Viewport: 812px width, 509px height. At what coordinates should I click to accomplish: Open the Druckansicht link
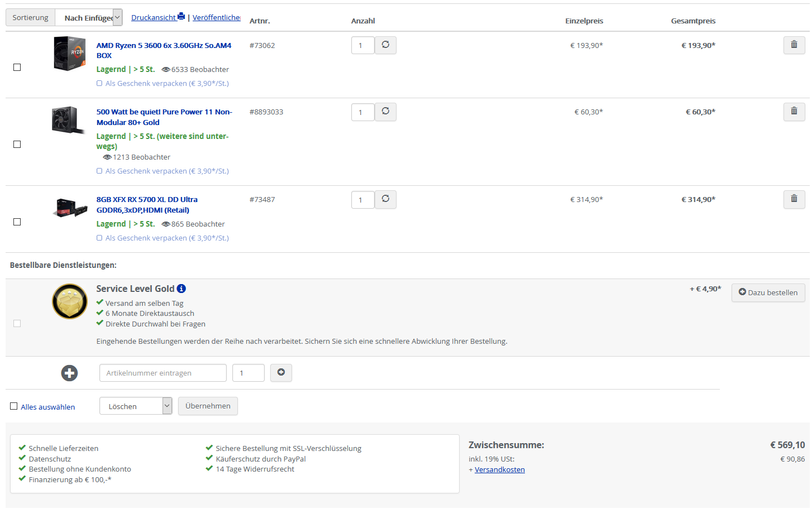(x=154, y=17)
